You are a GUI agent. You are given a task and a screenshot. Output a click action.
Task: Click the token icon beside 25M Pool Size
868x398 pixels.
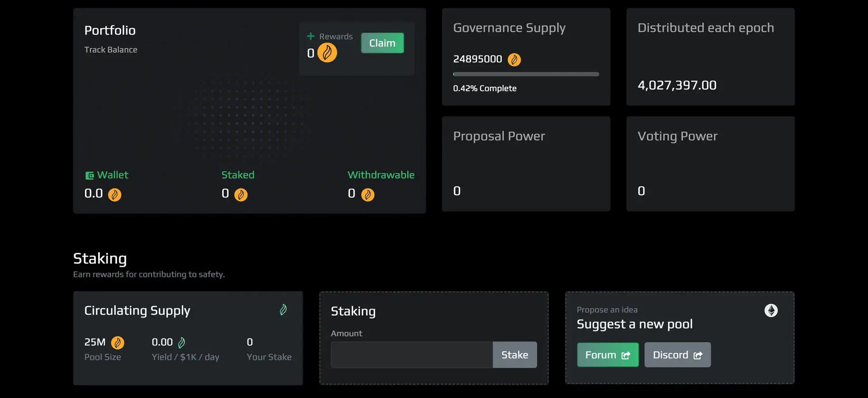(x=118, y=343)
